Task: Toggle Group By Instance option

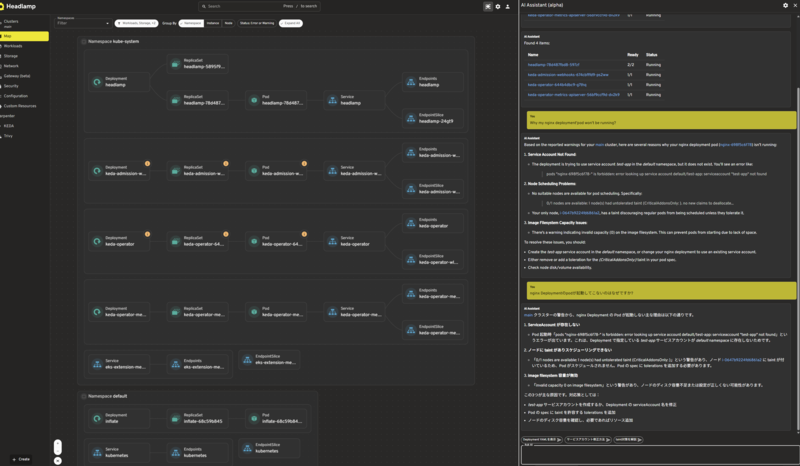Action: point(213,23)
